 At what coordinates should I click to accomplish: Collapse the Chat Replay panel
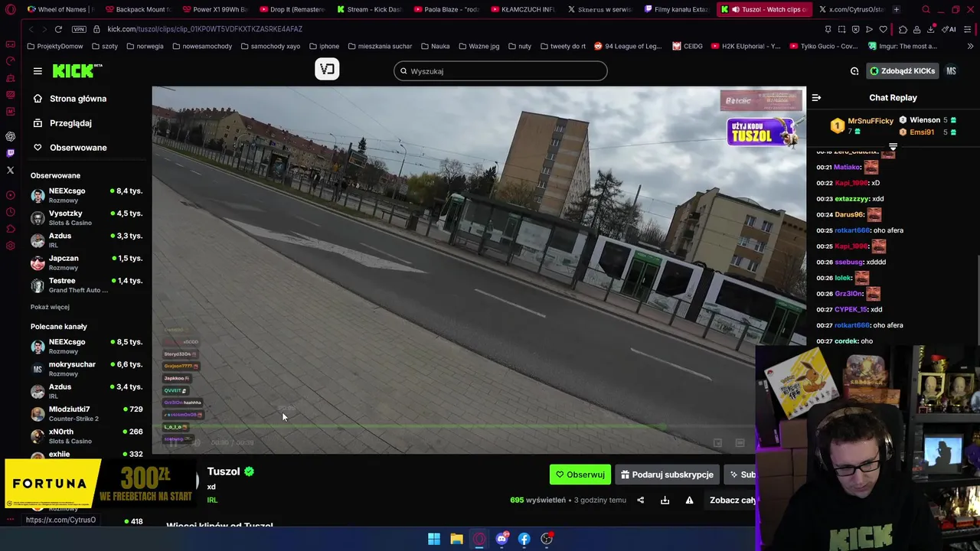(x=816, y=98)
